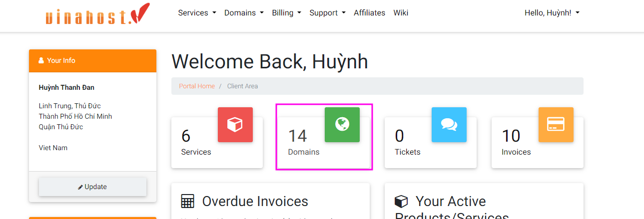
Task: Open the Support dropdown menu
Action: [327, 13]
